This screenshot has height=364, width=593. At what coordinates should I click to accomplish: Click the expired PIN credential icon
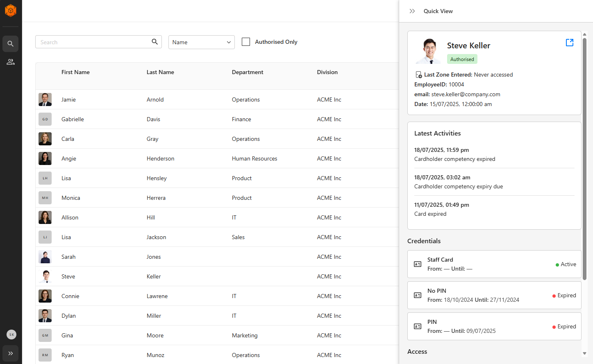point(418,326)
